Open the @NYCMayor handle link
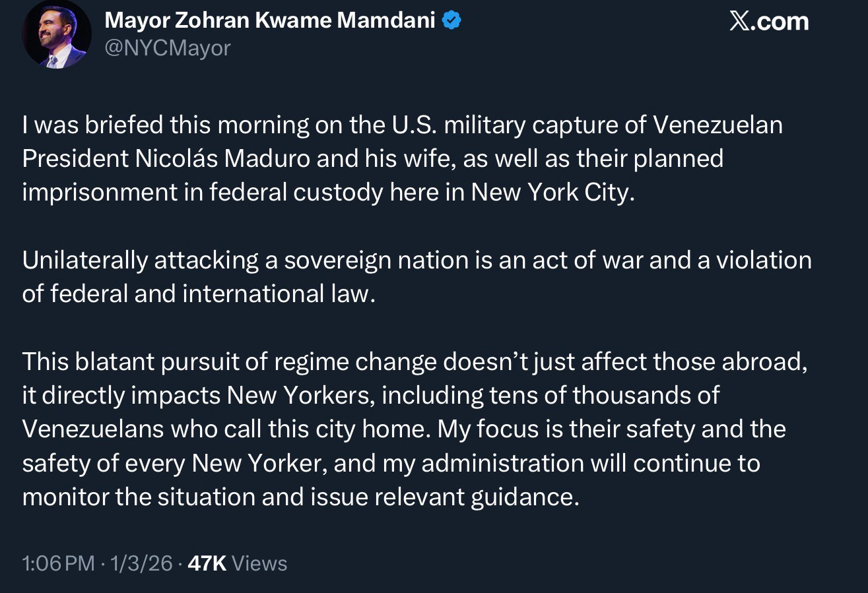The height and width of the screenshot is (593, 868). pyautogui.click(x=168, y=48)
